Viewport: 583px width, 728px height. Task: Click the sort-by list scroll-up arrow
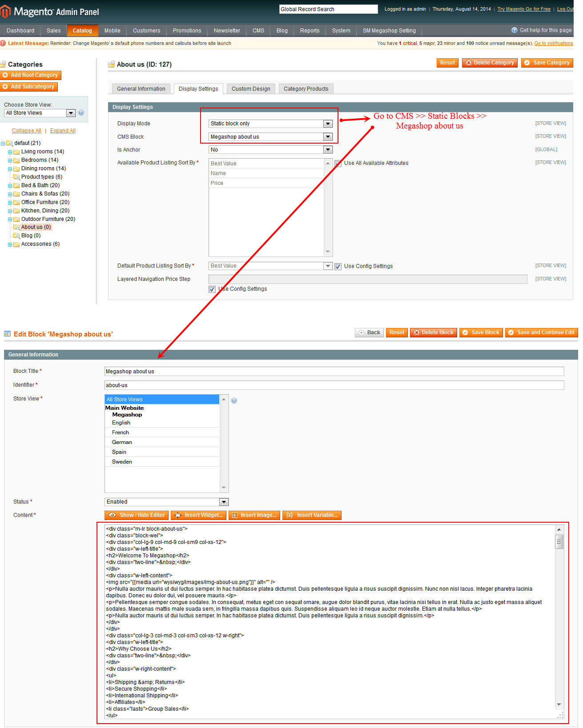(328, 163)
